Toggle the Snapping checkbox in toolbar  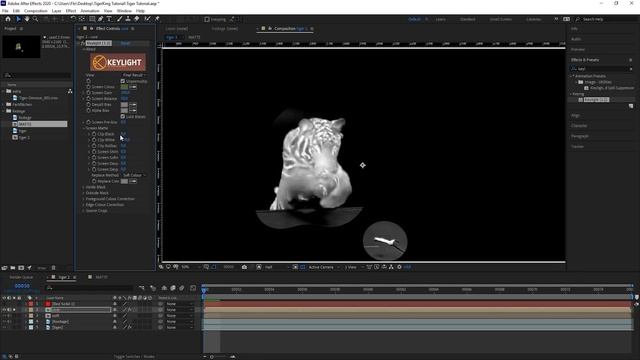(207, 19)
